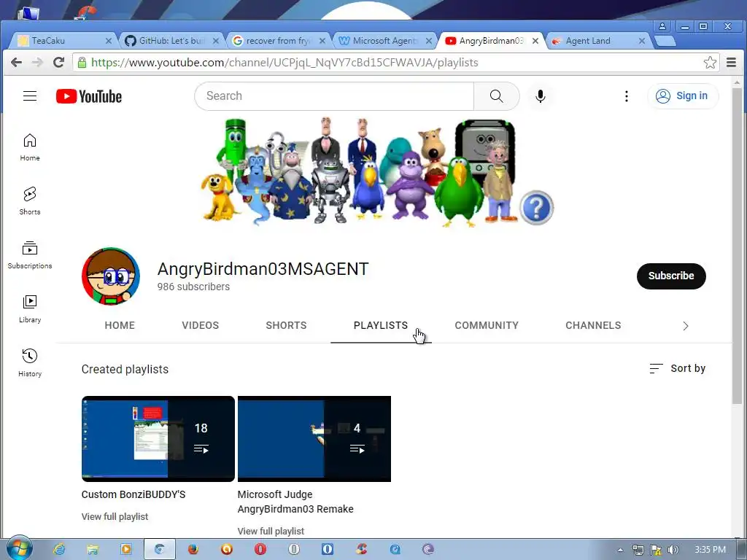The width and height of the screenshot is (747, 560).
Task: Open History in the left sidebar
Action: (29, 363)
